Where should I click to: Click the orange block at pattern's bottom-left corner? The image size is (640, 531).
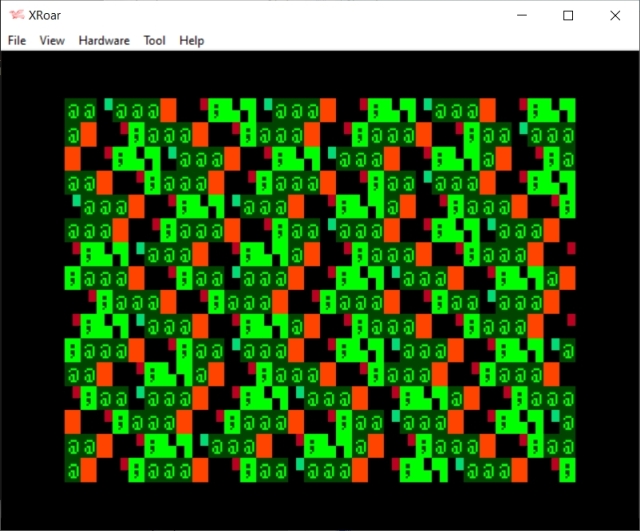[x=88, y=469]
